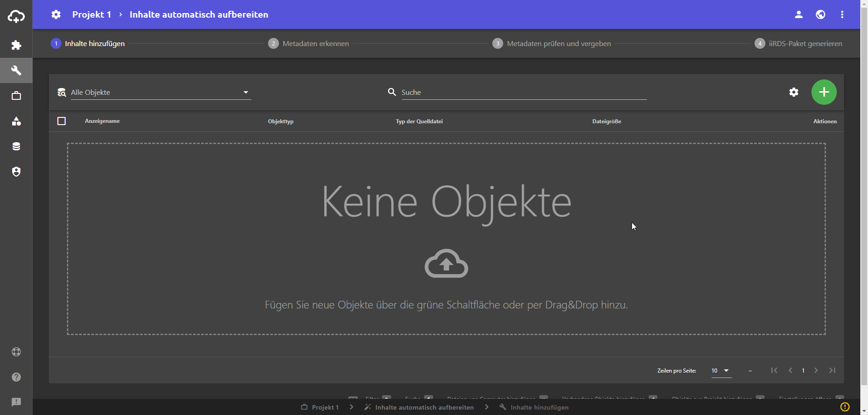
Task: Open the puzzle piece plugins sidebar icon
Action: point(16,45)
